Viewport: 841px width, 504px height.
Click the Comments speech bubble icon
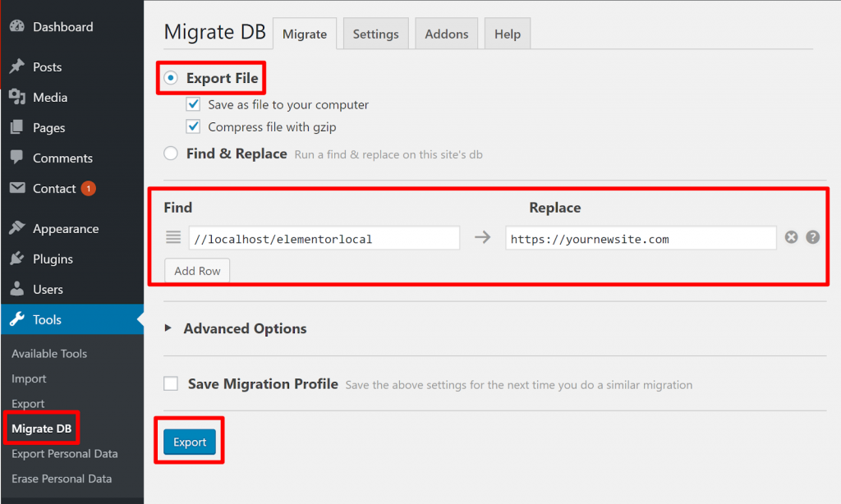tap(16, 158)
